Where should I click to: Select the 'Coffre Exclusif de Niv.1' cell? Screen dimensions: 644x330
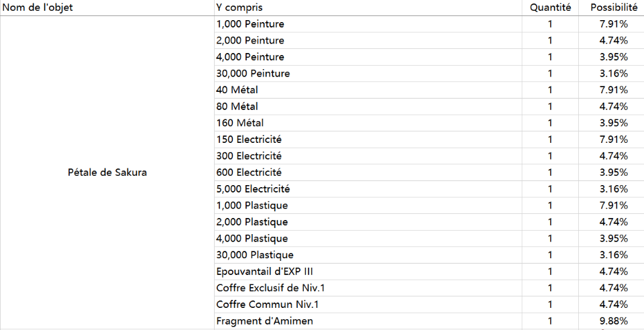(368, 288)
